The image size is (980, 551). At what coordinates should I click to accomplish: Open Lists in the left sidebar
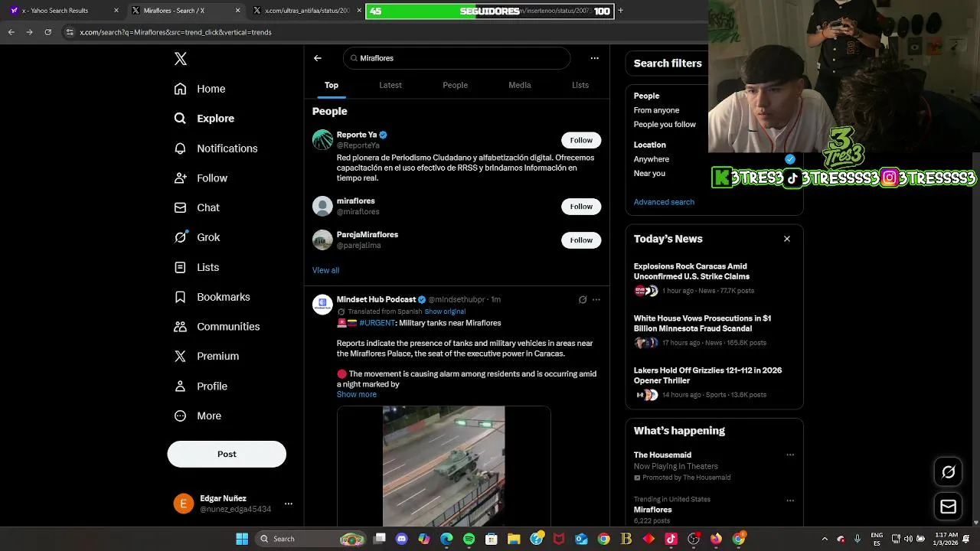(x=197, y=267)
